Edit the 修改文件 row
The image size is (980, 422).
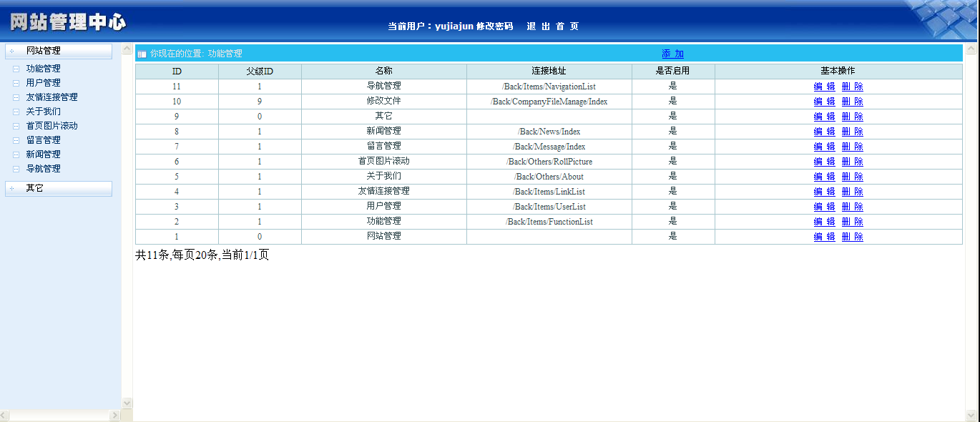point(824,102)
